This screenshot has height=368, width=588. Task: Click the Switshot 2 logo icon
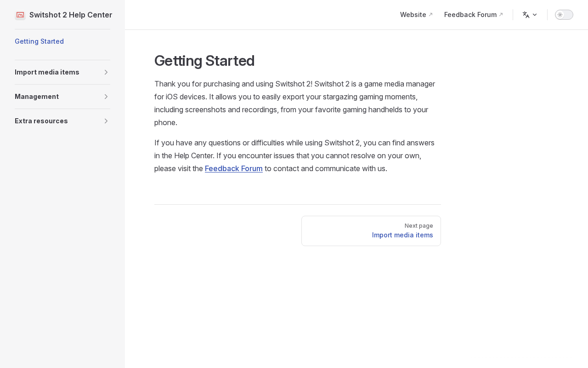20,15
